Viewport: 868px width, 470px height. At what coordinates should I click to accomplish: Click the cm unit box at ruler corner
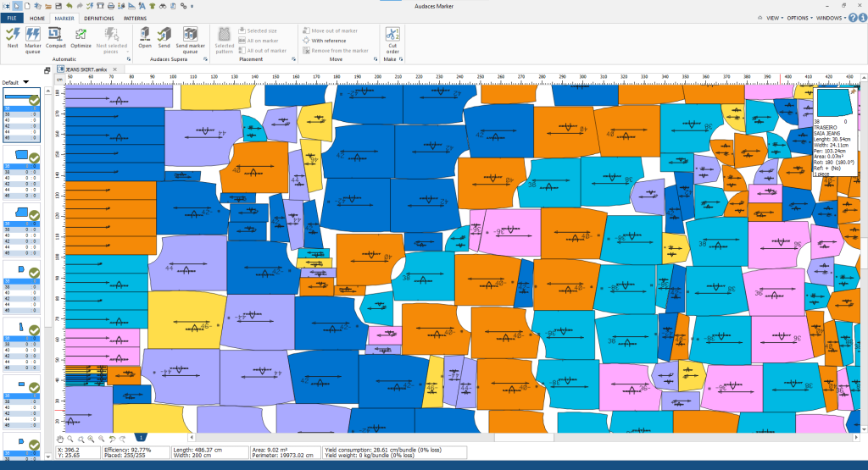[60, 80]
